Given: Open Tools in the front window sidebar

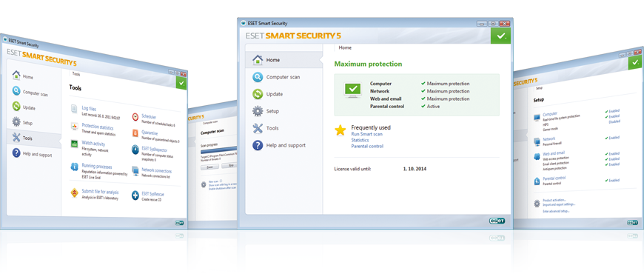Looking at the screenshot, I should [284, 128].
